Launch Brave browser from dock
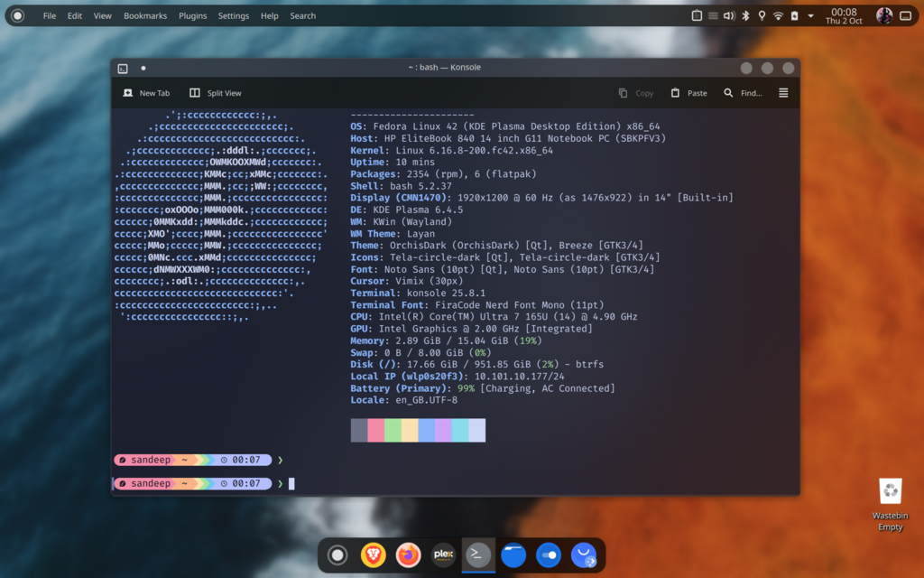The height and width of the screenshot is (578, 924). tap(373, 555)
